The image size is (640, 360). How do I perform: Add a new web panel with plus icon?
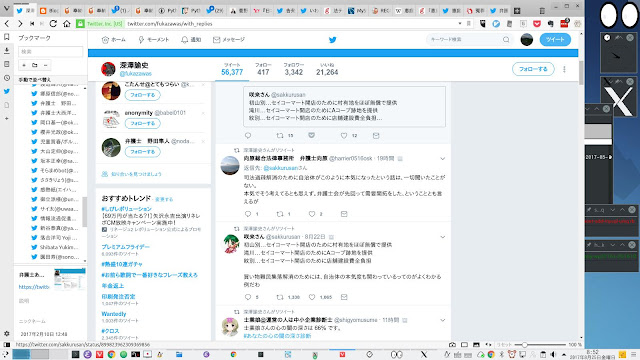click(x=7, y=118)
